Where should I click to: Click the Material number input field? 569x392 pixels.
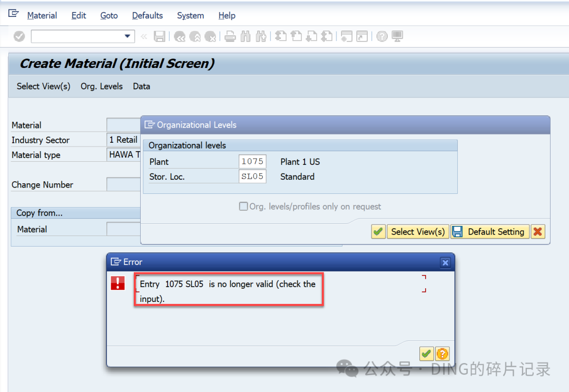pyautogui.click(x=123, y=125)
